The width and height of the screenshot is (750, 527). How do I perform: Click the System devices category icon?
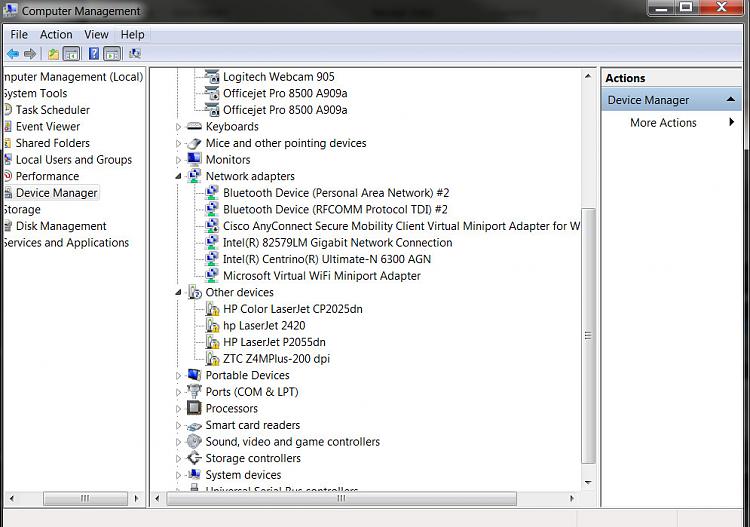pyautogui.click(x=194, y=474)
